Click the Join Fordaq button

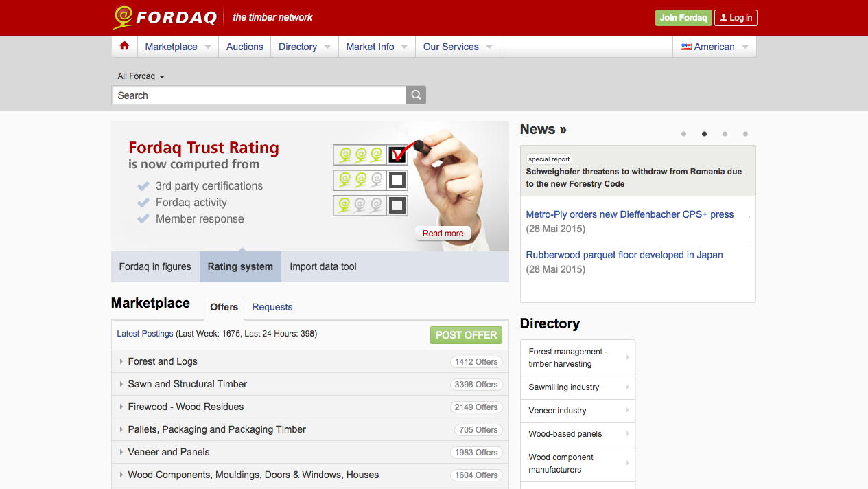tap(683, 18)
